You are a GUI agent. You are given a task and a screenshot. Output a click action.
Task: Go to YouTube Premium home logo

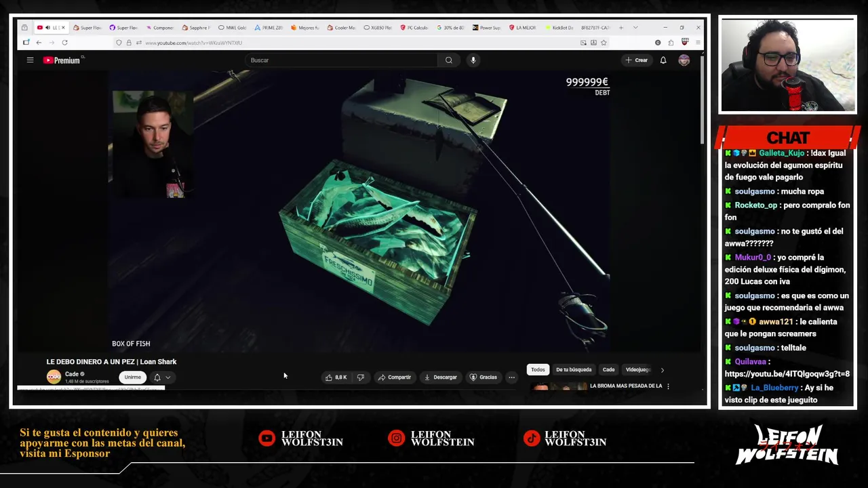tap(62, 60)
